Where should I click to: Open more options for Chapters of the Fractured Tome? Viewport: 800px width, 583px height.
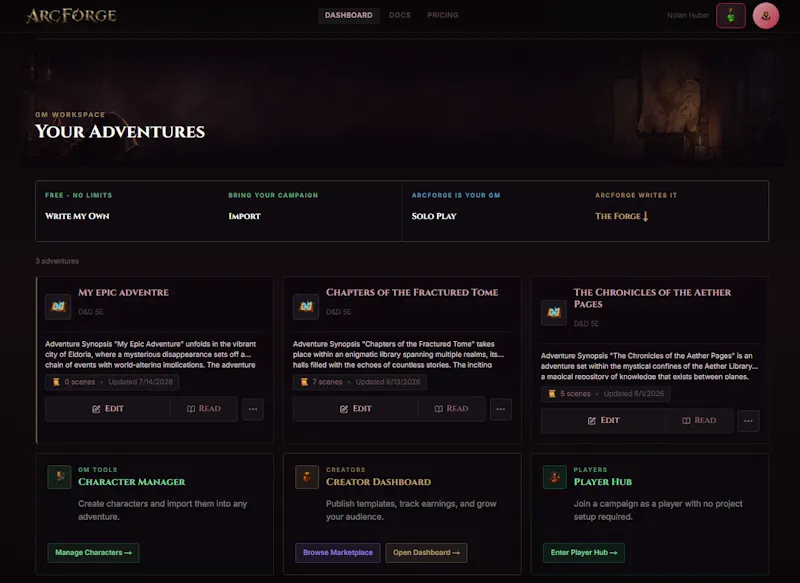[x=501, y=409]
